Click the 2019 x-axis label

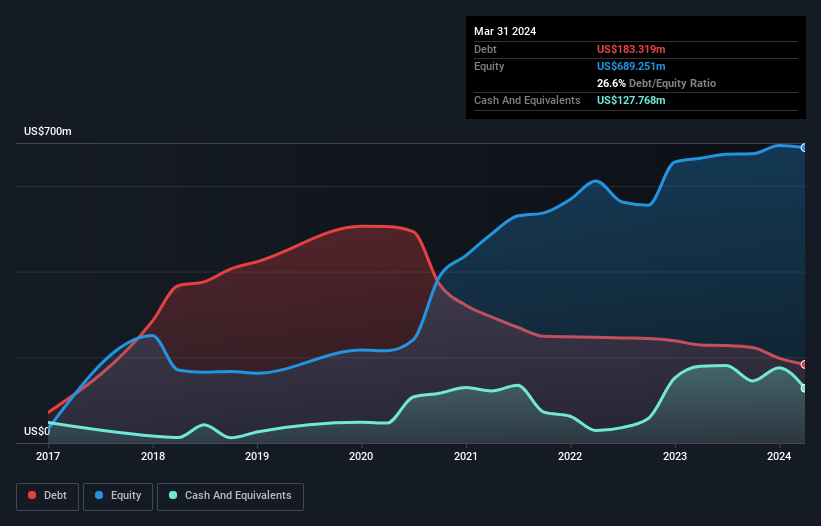[257, 456]
